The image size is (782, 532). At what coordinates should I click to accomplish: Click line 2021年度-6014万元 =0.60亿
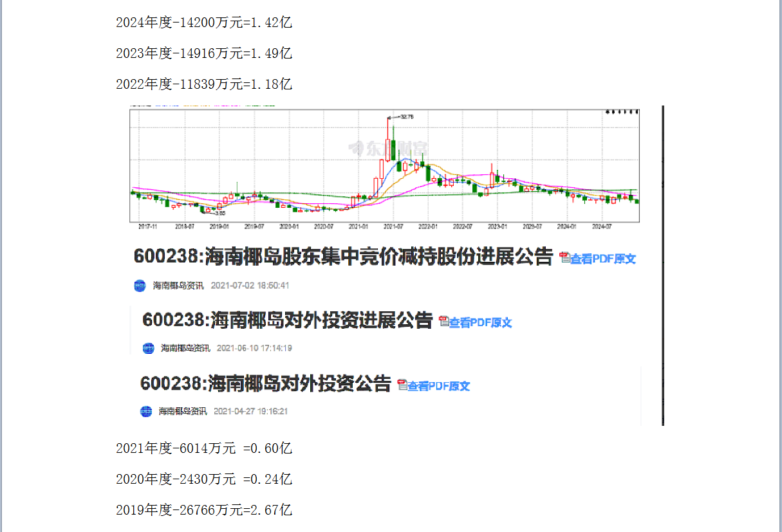204,448
